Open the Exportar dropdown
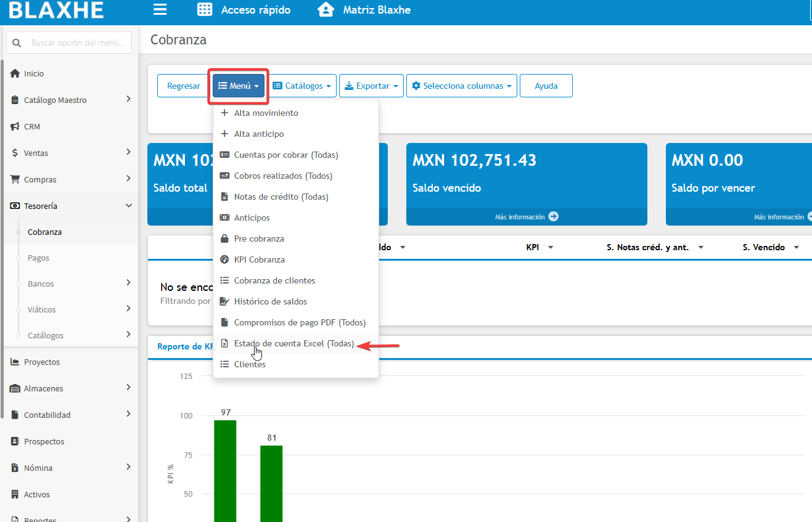The width and height of the screenshot is (812, 522). 371,86
